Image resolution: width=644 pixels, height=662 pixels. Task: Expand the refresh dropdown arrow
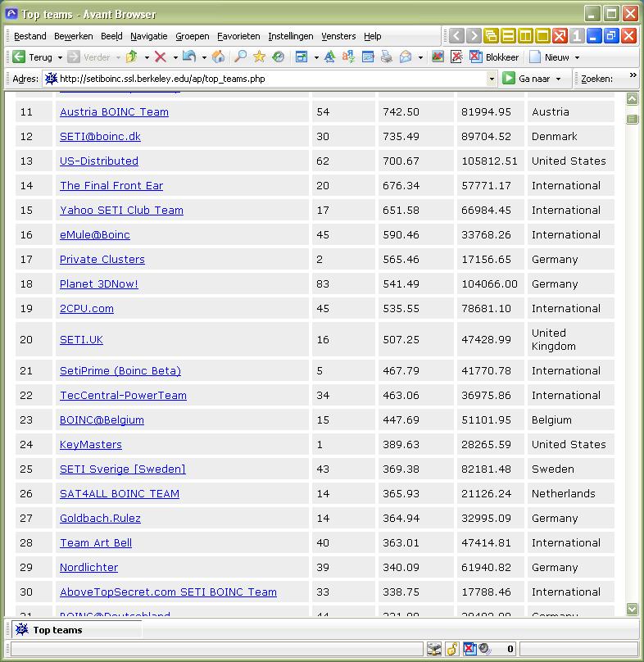(204, 57)
